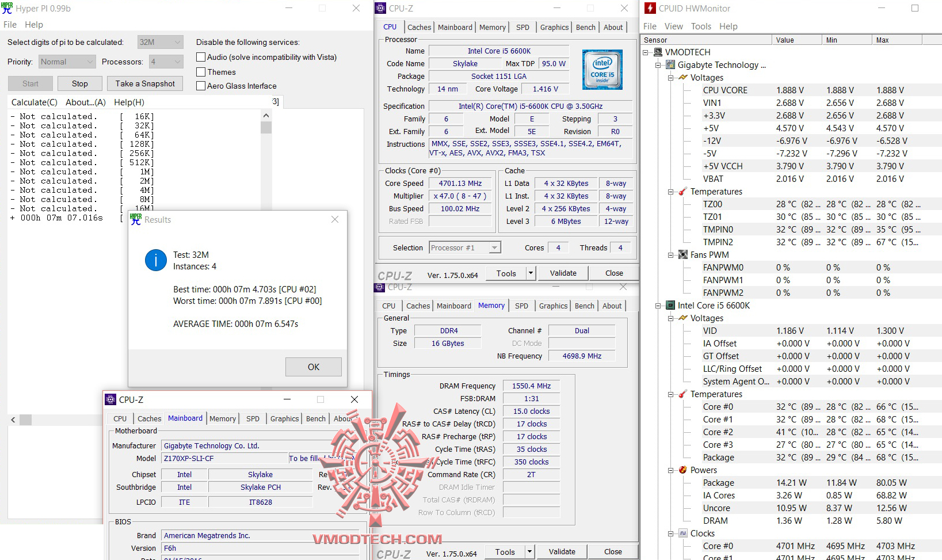The image size is (942, 560).
Task: Collapse the VMODTECH root node in HWMonitor
Action: coord(646,52)
